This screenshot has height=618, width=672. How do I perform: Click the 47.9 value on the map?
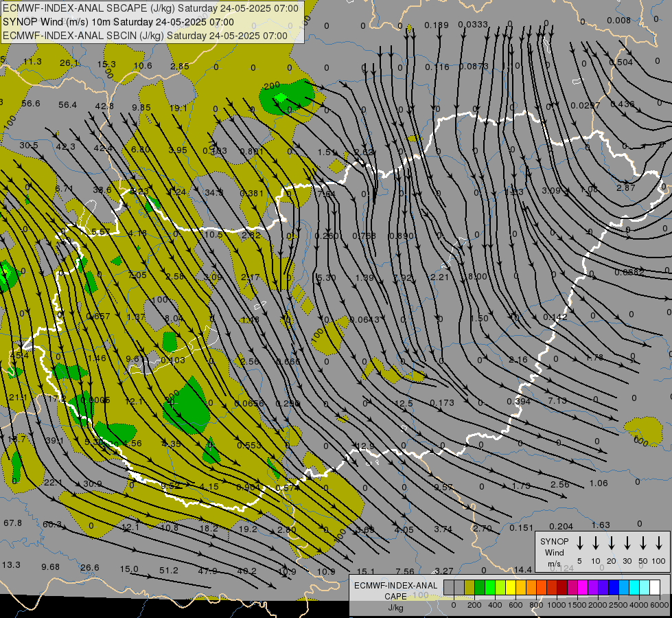pos(207,571)
